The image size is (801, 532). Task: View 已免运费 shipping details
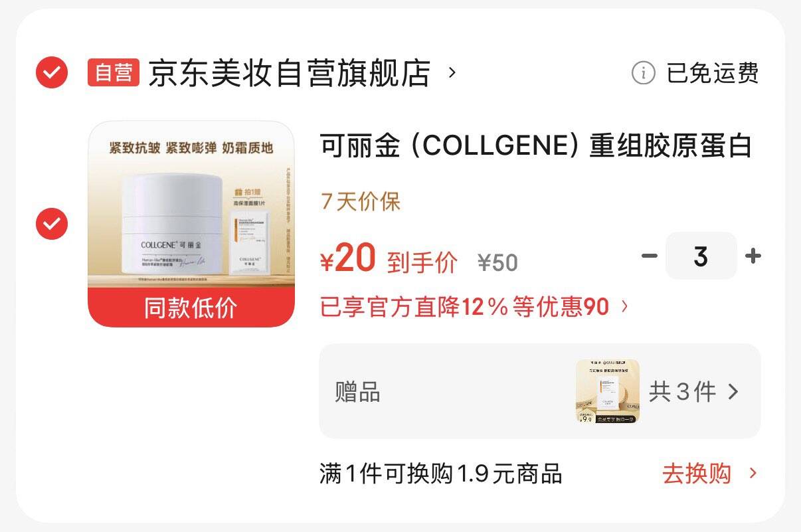(713, 72)
